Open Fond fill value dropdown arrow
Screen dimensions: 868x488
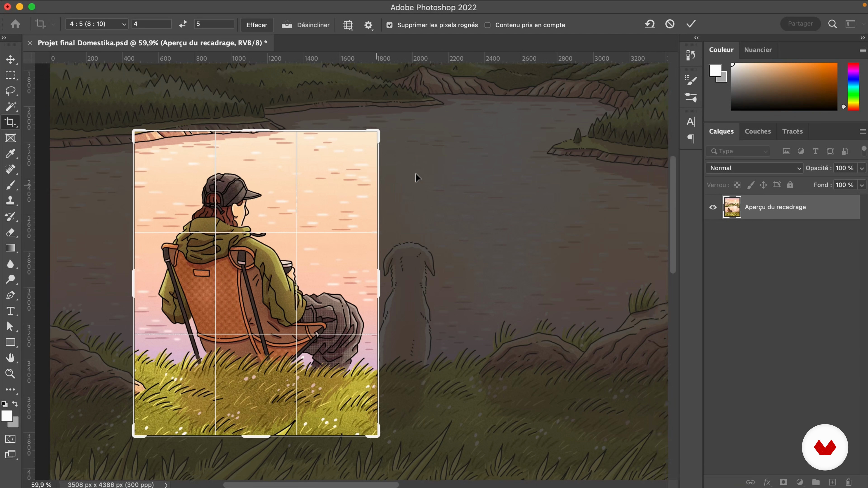point(862,185)
